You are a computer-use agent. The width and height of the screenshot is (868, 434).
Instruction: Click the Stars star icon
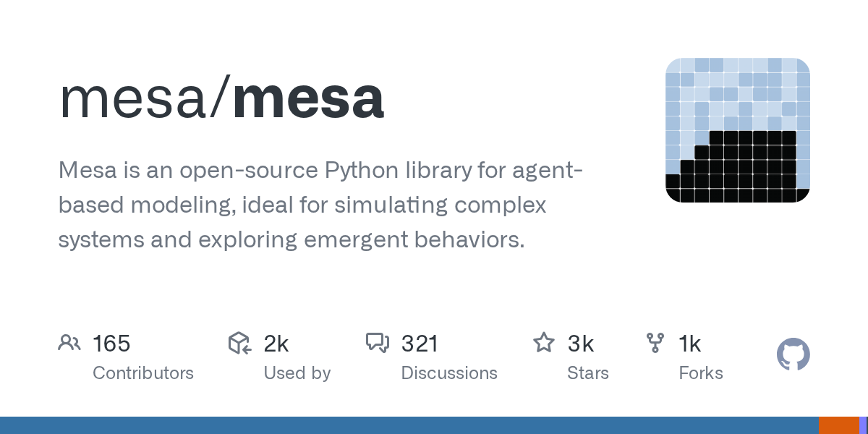[543, 343]
